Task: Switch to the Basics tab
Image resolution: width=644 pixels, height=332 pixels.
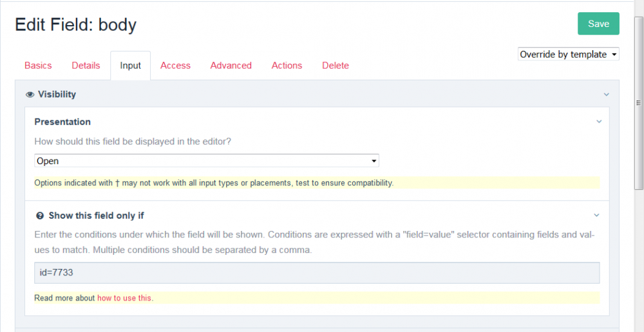Action: coord(38,66)
